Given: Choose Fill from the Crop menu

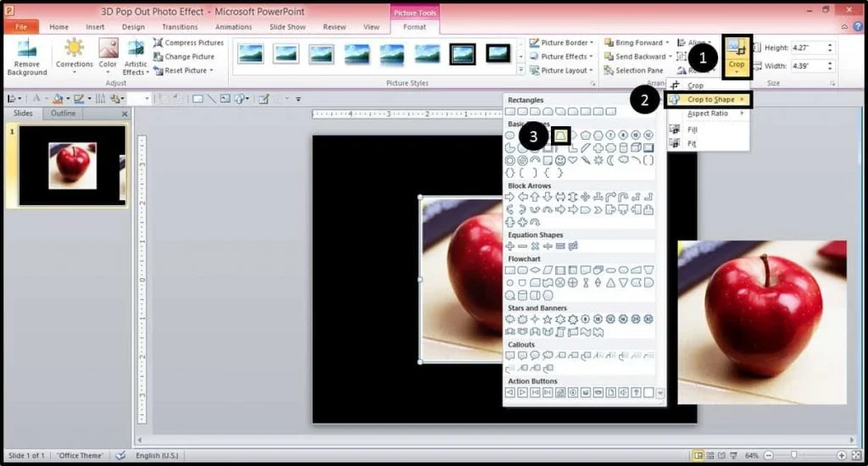Looking at the screenshot, I should [709, 130].
